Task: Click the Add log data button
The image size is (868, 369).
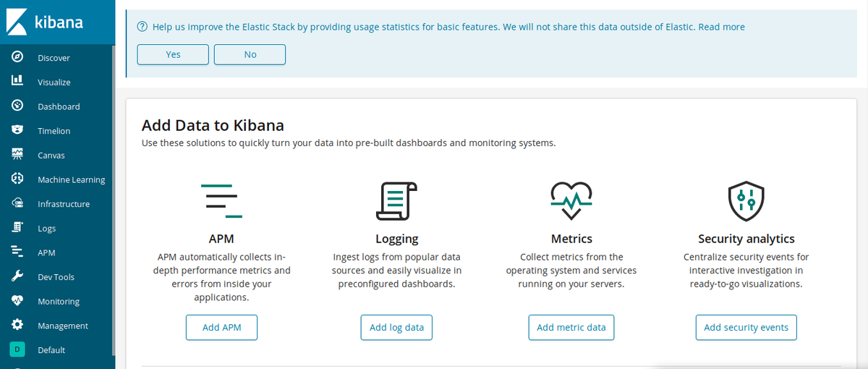Action: pos(396,327)
